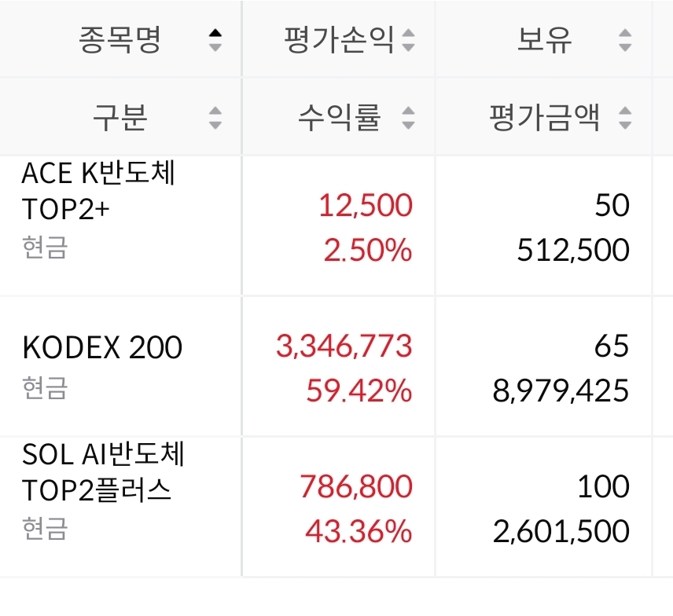The height and width of the screenshot is (616, 673).
Task: Select the 평가손익 column header label
Action: [339, 39]
